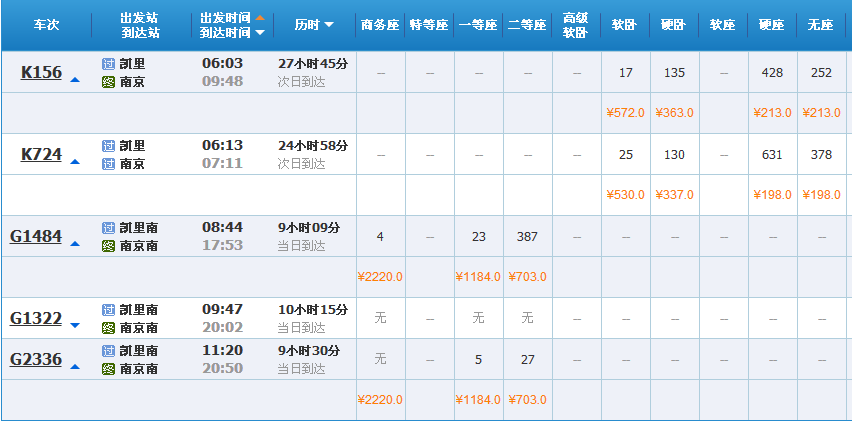Select K724 硬卧 availability 130
This screenshot has height=426, width=852.
674,155
